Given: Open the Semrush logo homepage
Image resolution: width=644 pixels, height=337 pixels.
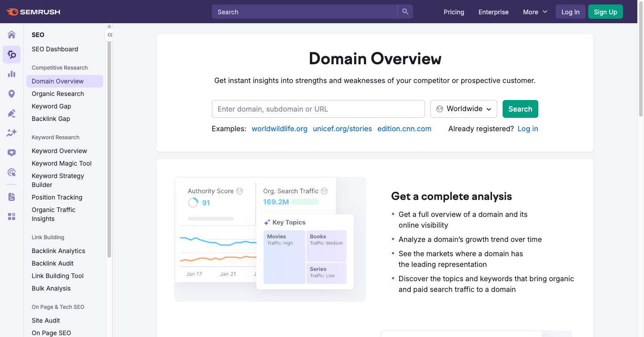Looking at the screenshot, I should tap(33, 12).
